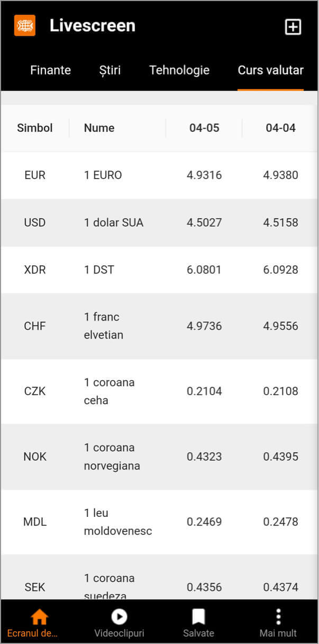
Task: Tap the MDL leu moldovenesc row
Action: coord(159,522)
